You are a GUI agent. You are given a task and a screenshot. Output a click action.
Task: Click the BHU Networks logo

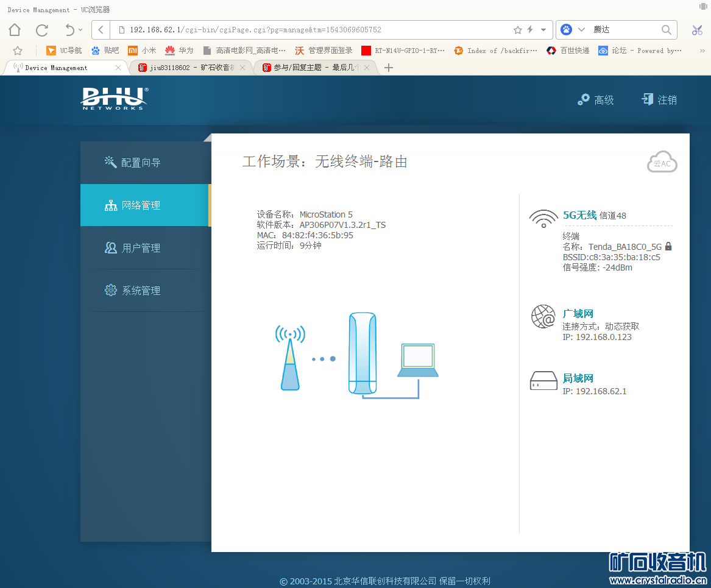115,98
